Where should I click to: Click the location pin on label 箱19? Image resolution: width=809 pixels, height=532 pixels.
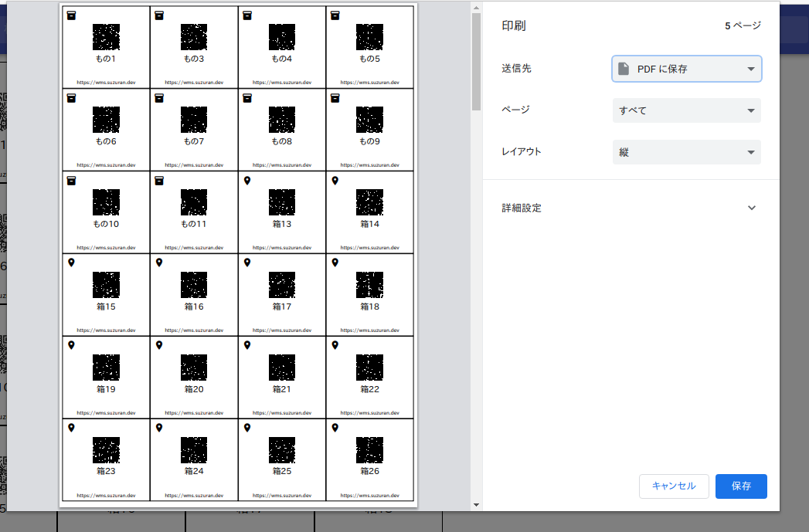click(72, 345)
